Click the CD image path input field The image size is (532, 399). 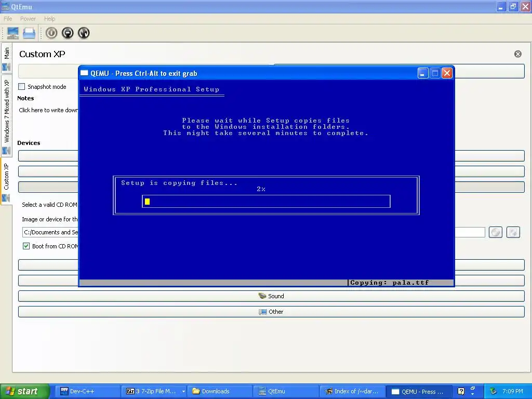click(x=254, y=232)
